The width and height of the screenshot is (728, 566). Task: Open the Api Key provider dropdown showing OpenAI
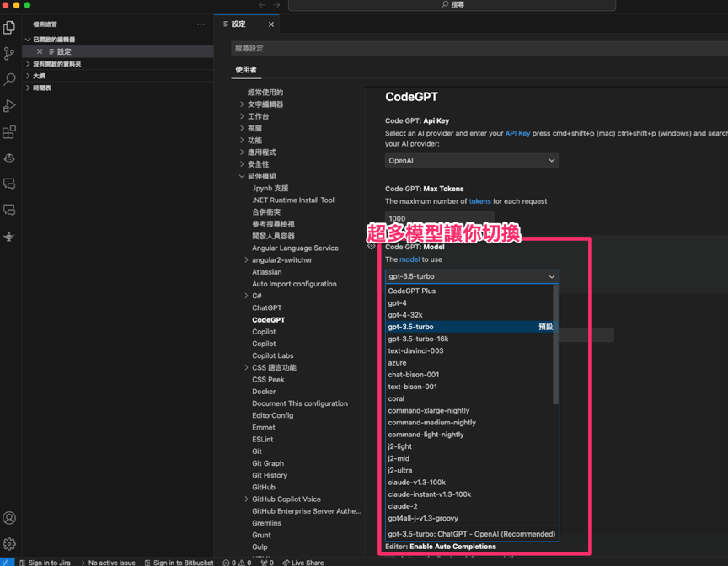pos(472,161)
